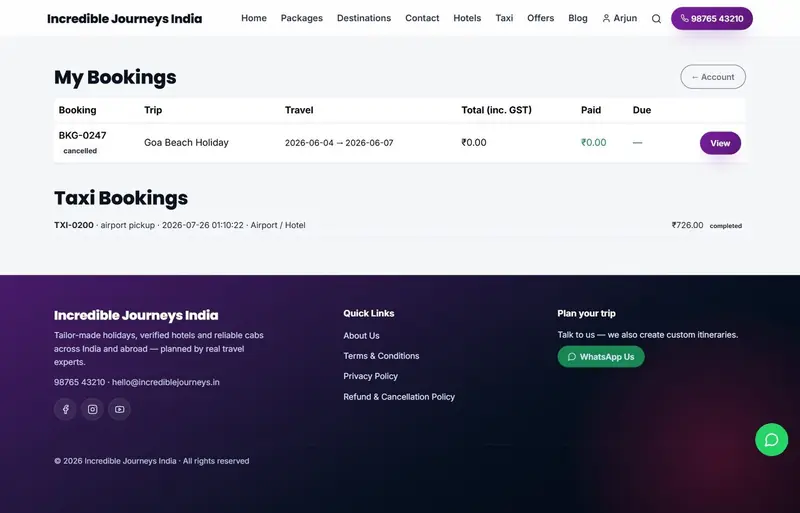The width and height of the screenshot is (800, 513).
Task: Open the Destinations nav item
Action: (364, 18)
